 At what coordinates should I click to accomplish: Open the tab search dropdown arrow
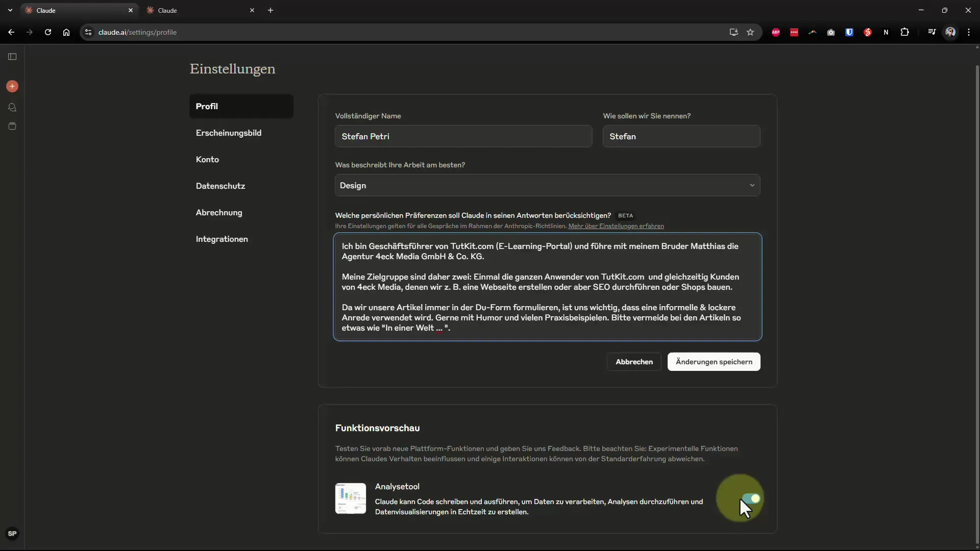pos(10,10)
